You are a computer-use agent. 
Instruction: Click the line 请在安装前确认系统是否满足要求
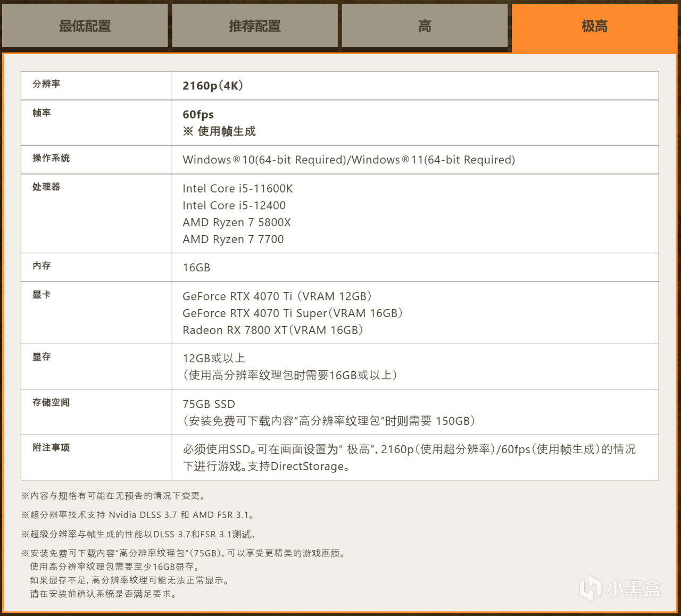click(x=103, y=594)
